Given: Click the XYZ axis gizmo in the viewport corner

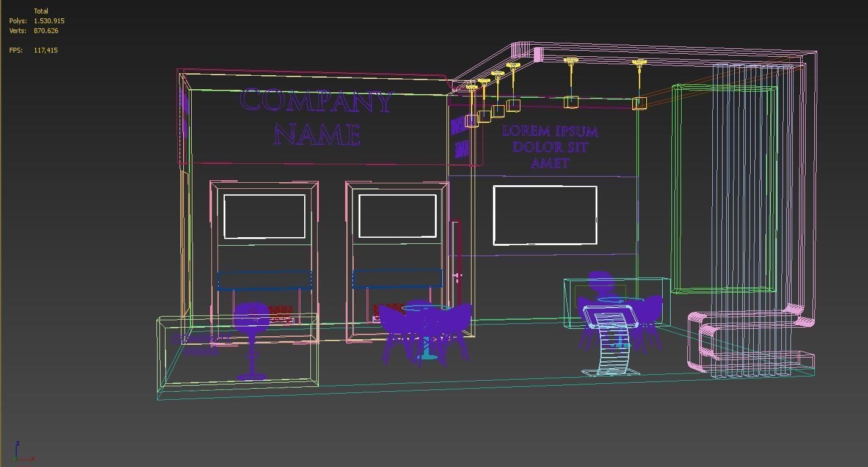Looking at the screenshot, I should pyautogui.click(x=23, y=451).
